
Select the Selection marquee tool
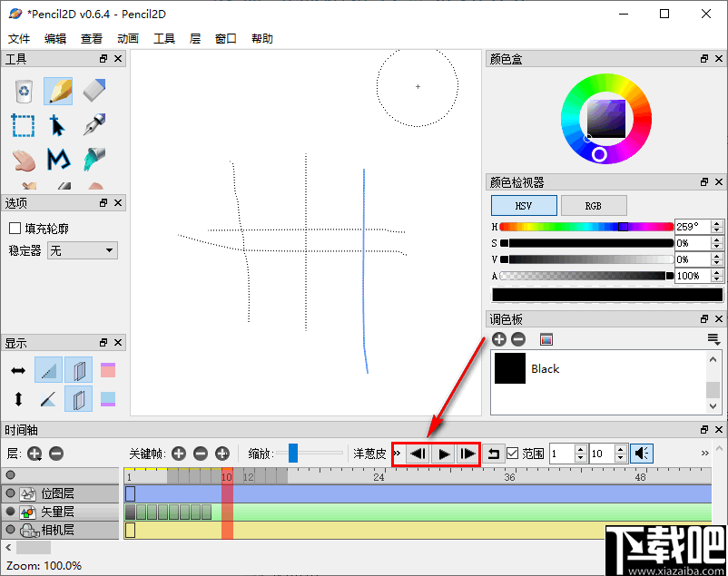pyautogui.click(x=23, y=125)
